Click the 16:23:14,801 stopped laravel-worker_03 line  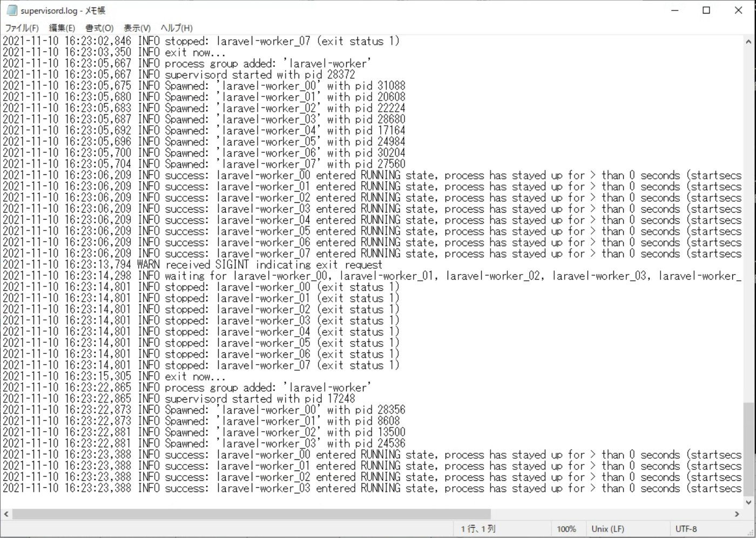coord(201,321)
